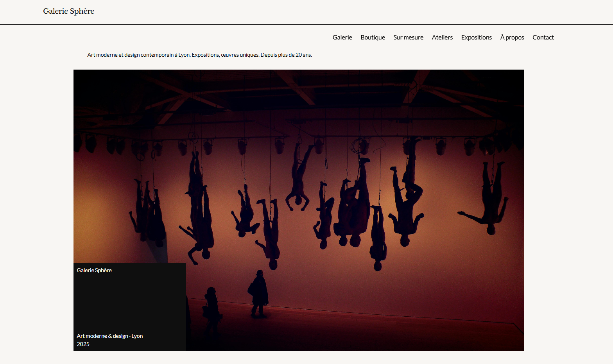Image resolution: width=613 pixels, height=364 pixels.
Task: Go to the Boutique page
Action: point(373,38)
